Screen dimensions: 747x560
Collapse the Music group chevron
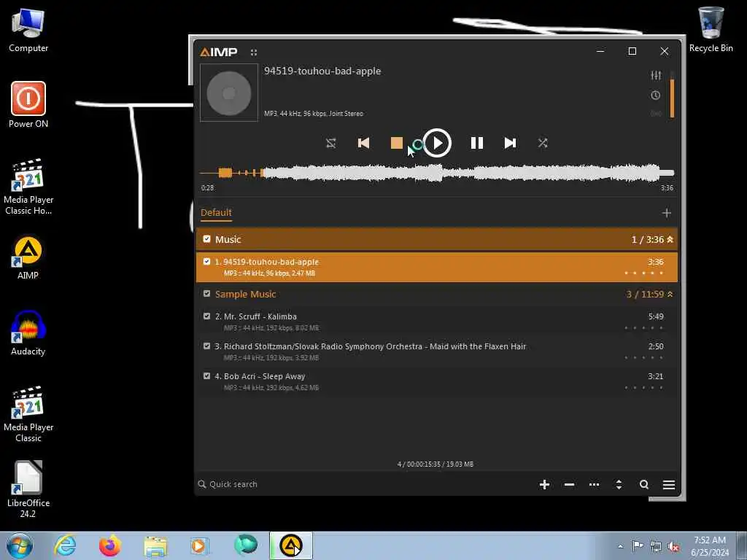pyautogui.click(x=670, y=239)
